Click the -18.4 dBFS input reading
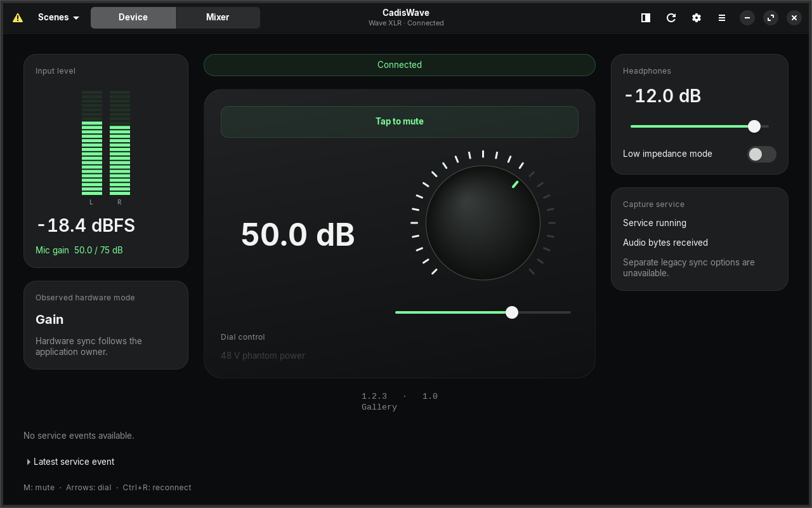Screen dimensions: 812x508 (x=86, y=225)
